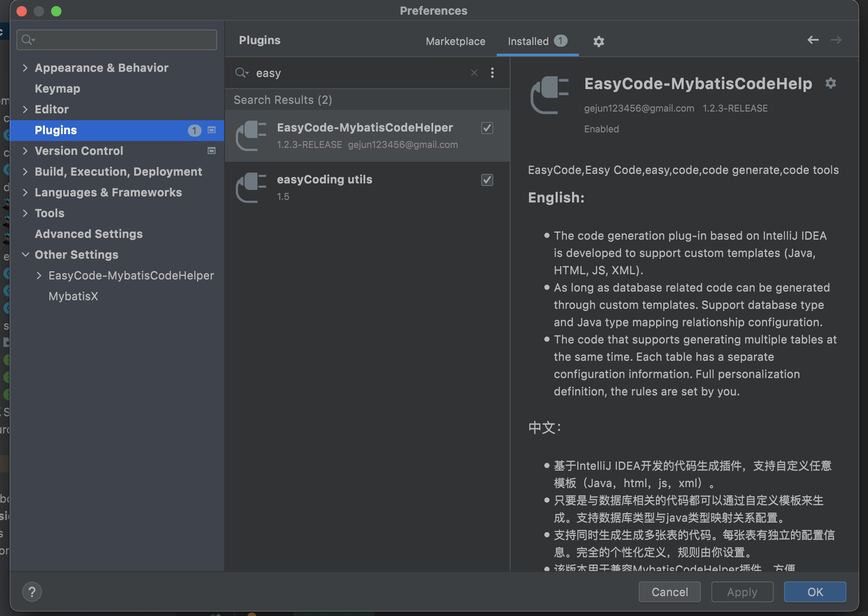Confirm with the OK button

point(815,592)
